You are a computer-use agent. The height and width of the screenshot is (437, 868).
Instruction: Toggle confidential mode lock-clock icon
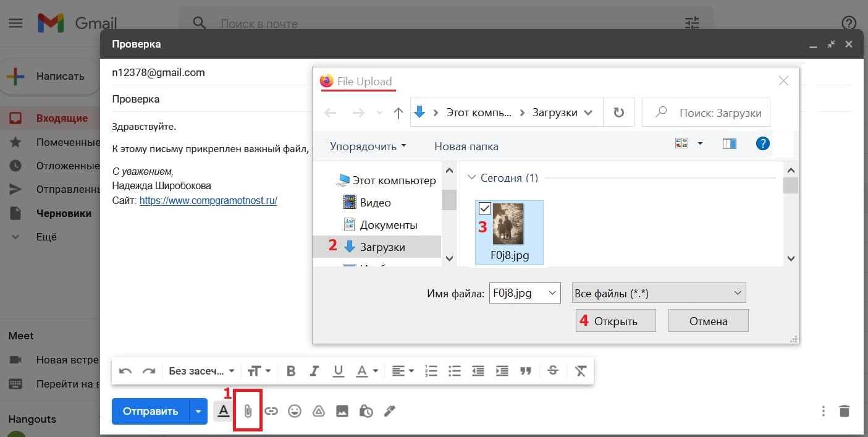point(366,411)
